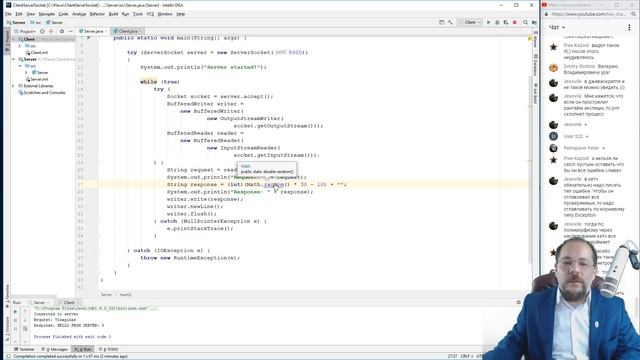Collapse the Server module node

tap(13, 59)
